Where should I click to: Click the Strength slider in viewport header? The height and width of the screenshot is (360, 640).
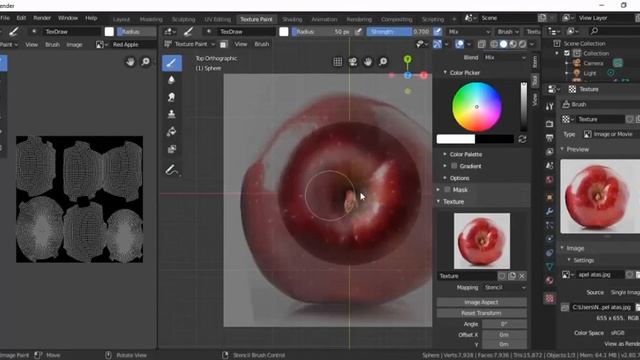[x=398, y=31]
